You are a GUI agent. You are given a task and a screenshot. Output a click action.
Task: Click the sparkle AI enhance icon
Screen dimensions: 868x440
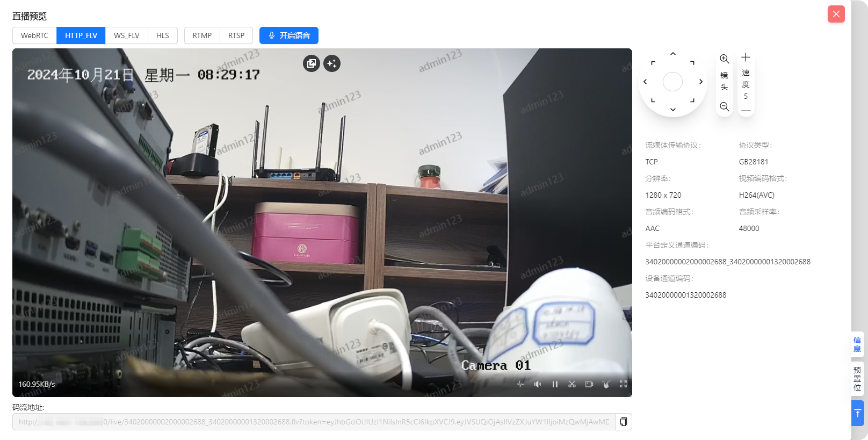coord(332,63)
